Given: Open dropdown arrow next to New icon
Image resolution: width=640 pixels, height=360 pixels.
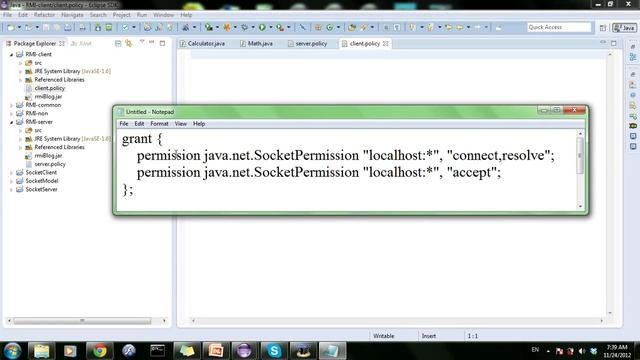Looking at the screenshot, I should pos(19,27).
